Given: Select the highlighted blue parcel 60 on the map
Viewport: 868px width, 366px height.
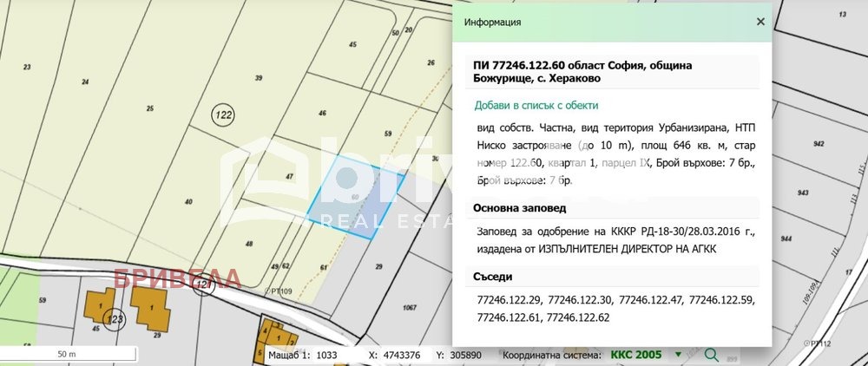Looking at the screenshot, I should click(x=355, y=197).
